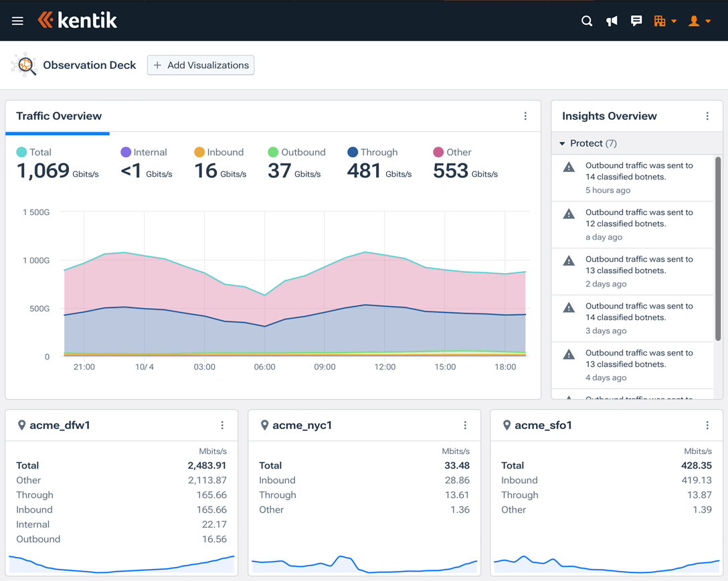
Task: Click the Inbound legend color swatch
Action: (x=198, y=152)
